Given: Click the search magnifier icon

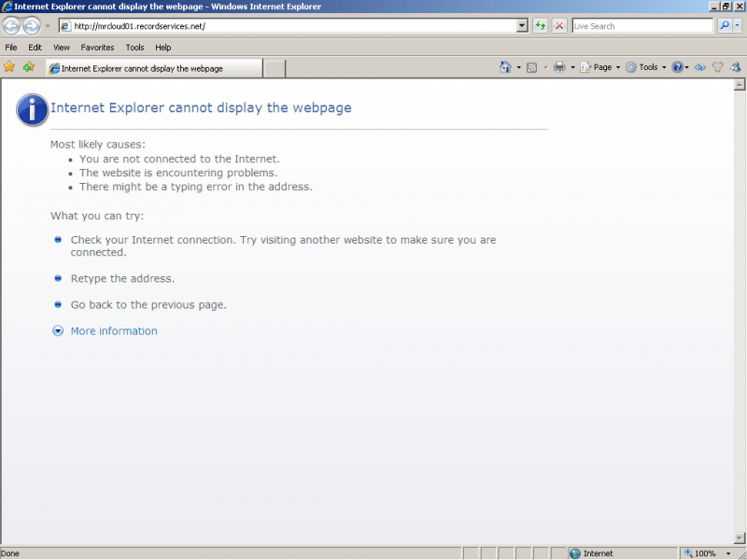Looking at the screenshot, I should (726, 25).
